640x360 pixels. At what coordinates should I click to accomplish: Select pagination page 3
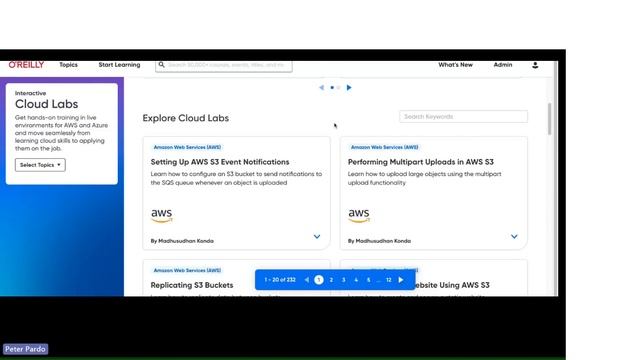344,280
